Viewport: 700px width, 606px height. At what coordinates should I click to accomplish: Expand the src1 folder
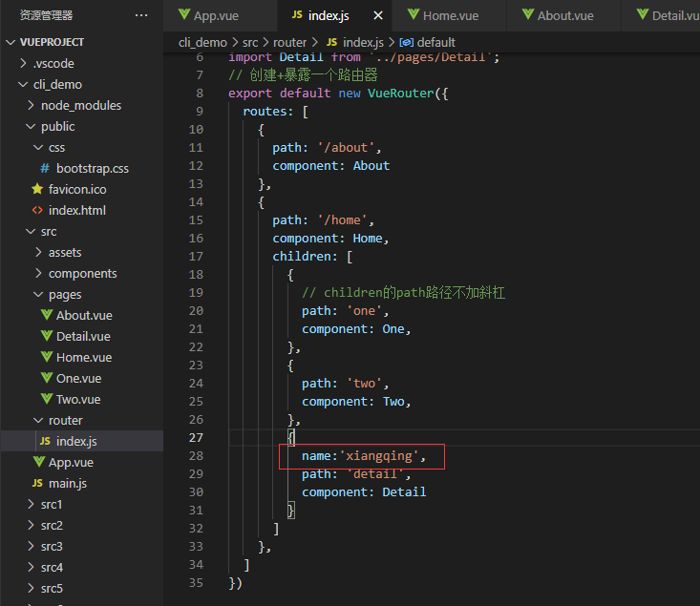click(31, 504)
